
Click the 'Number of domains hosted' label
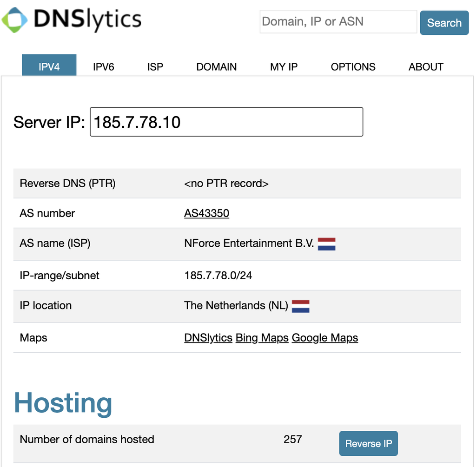click(x=87, y=440)
